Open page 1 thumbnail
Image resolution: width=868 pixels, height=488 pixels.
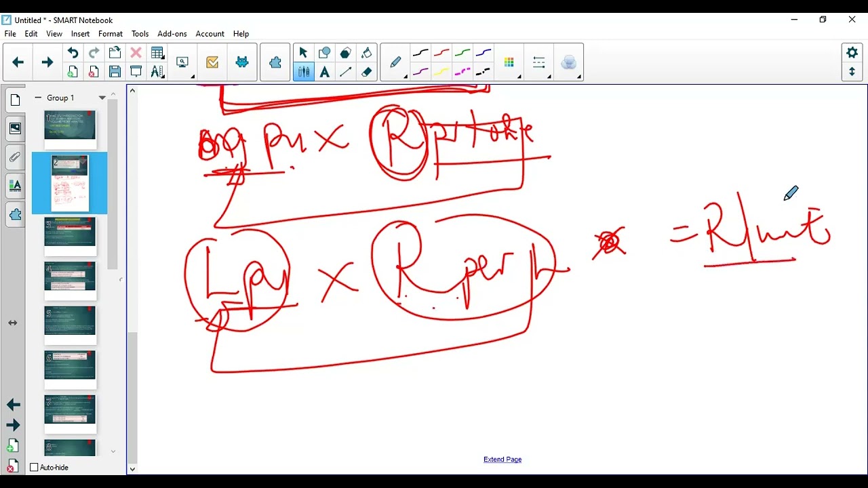(x=71, y=128)
